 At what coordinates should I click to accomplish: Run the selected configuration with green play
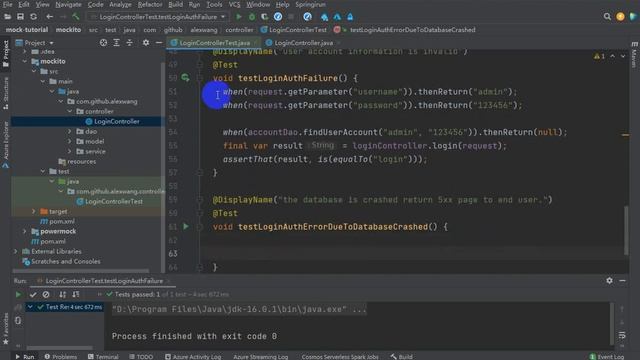[239, 17]
